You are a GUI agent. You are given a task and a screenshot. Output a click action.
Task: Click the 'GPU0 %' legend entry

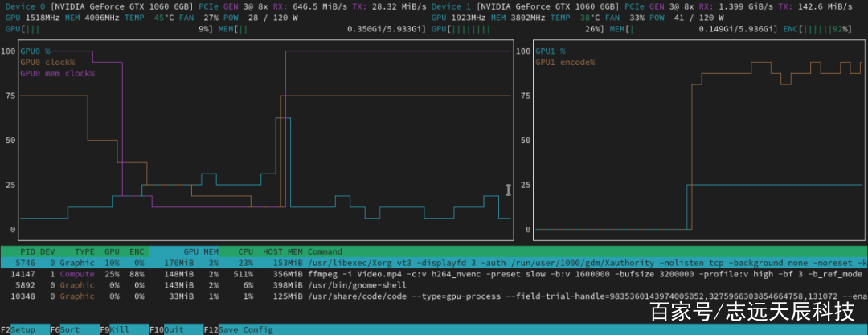[35, 51]
